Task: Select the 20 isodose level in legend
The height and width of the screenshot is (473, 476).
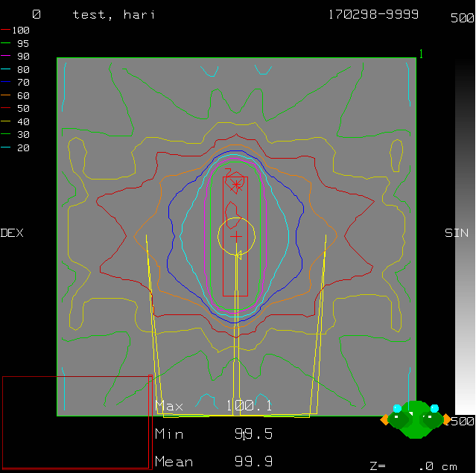Action: pos(16,147)
